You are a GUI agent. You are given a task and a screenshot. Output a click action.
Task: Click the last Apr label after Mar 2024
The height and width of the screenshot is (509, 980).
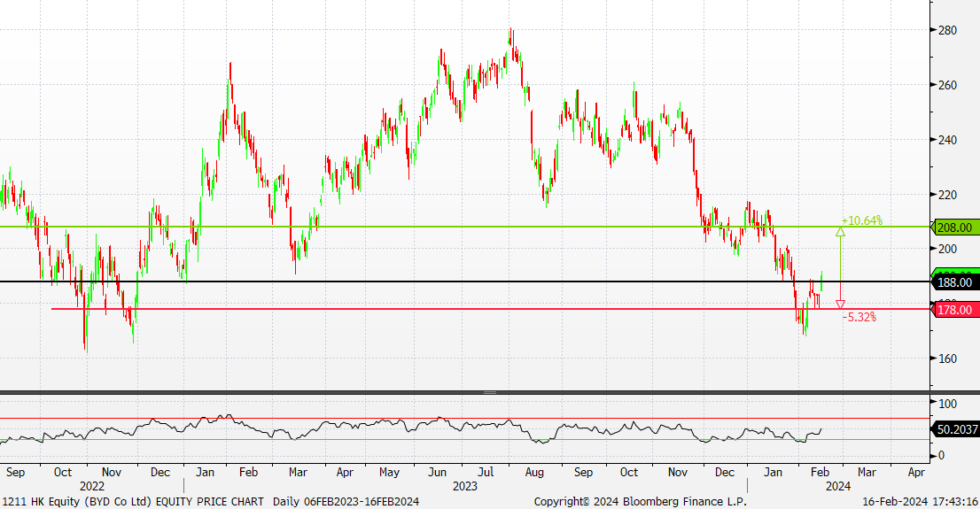[x=915, y=472]
